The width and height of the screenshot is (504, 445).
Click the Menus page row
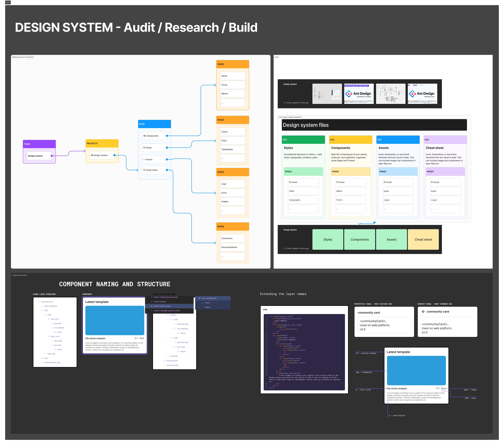click(x=232, y=94)
